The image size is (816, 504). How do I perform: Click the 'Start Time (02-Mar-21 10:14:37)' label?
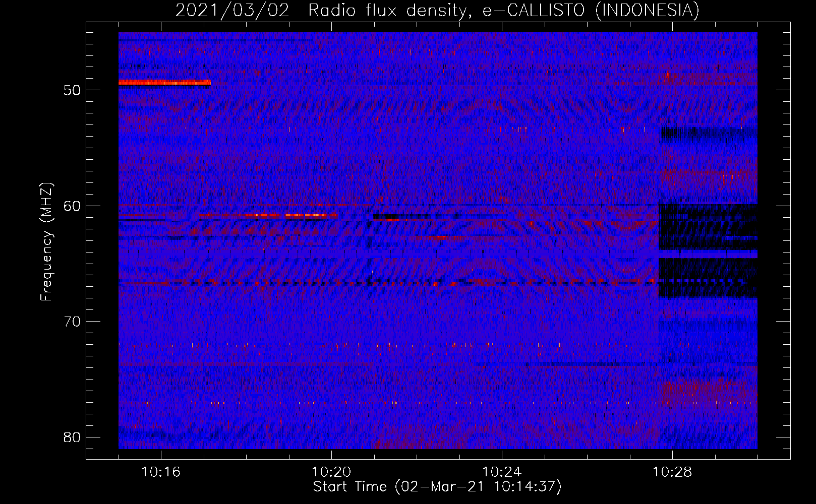437,487
